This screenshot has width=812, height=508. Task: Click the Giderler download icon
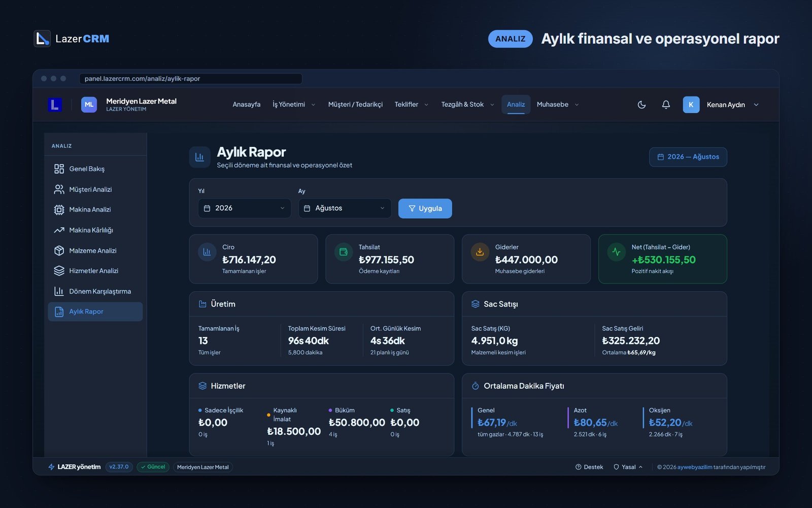pos(480,252)
